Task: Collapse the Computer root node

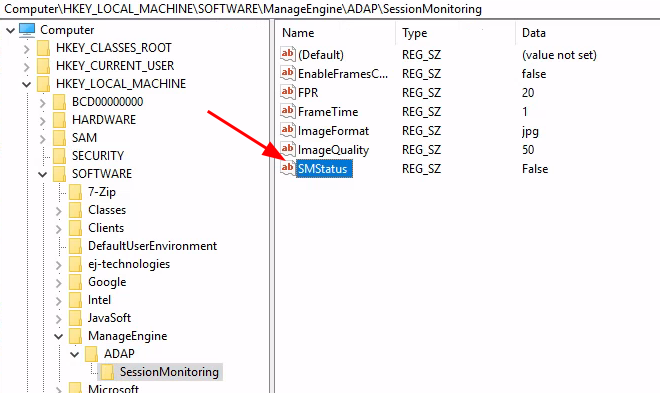Action: tap(11, 30)
